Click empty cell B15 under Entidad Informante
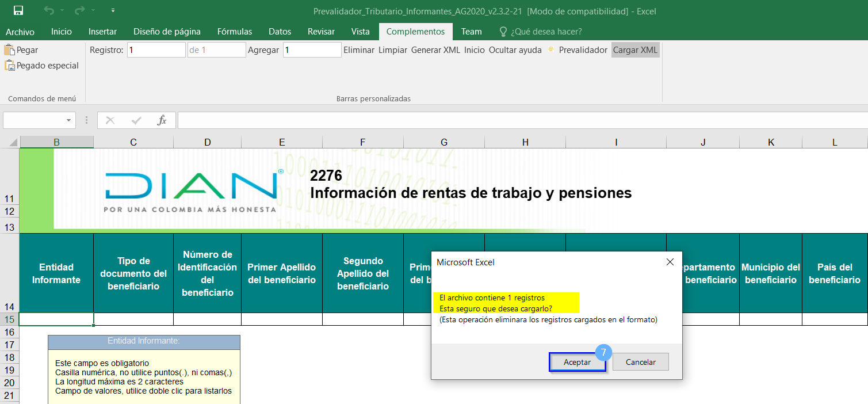Viewport: 868px width, 404px height. click(x=56, y=319)
